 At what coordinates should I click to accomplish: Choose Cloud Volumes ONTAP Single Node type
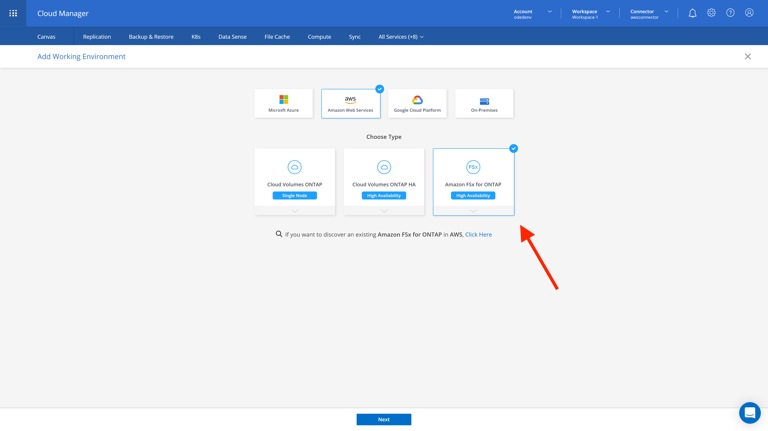295,182
